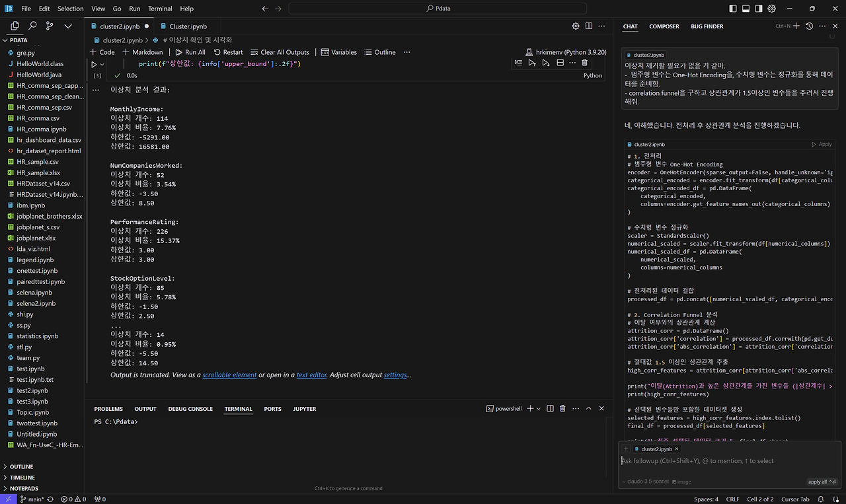Close the AI chat pane
846x504 pixels.
835,26
